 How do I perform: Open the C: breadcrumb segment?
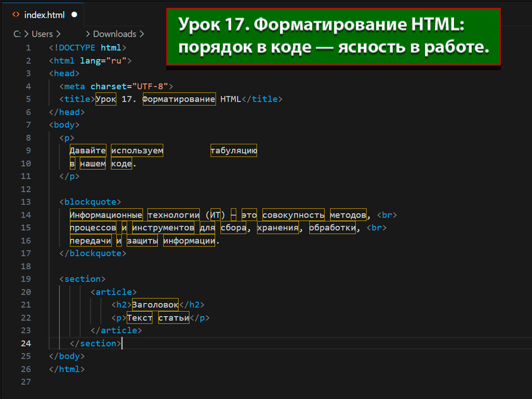(x=17, y=34)
